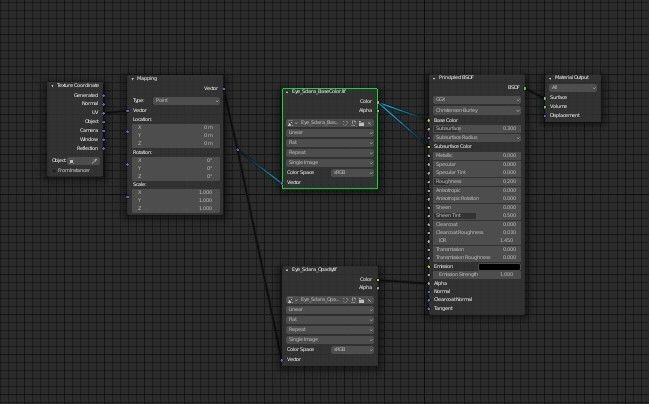Collapse the Eye_Sclera_Opacity node
This screenshot has width=649, height=404.
(x=287, y=270)
